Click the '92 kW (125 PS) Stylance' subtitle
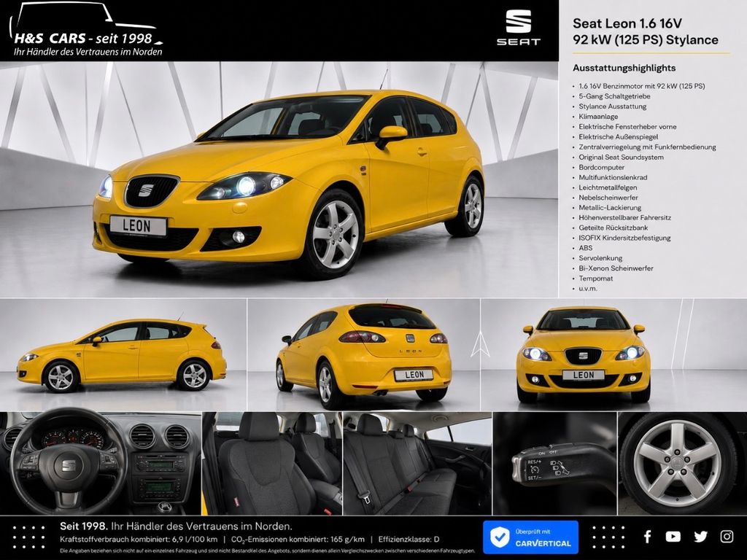 [646, 40]
